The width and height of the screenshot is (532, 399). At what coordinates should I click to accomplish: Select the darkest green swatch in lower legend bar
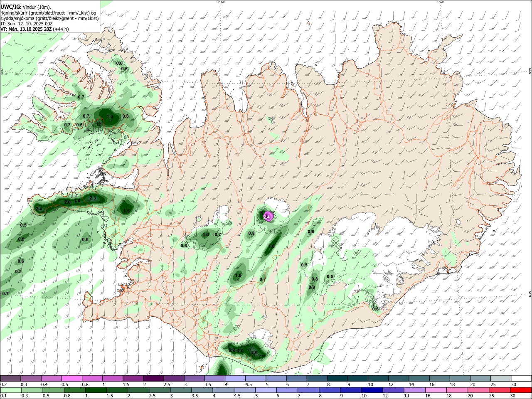coord(95,390)
